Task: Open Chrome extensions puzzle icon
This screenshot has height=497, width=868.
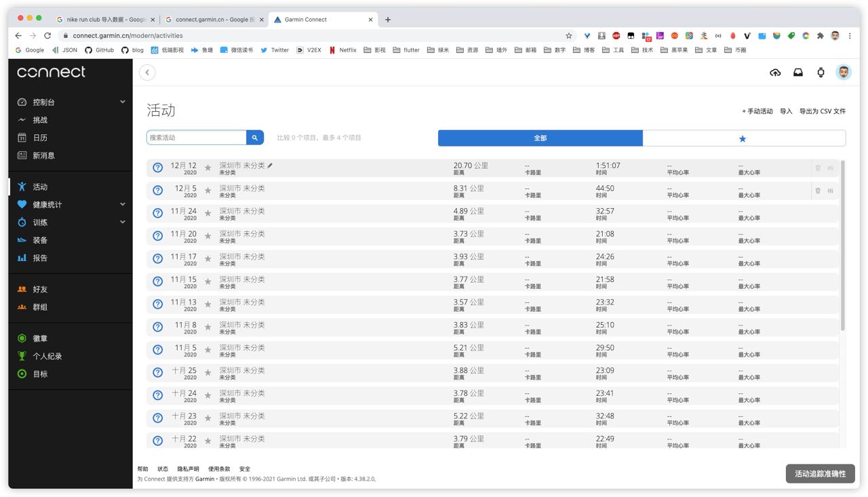Action: pyautogui.click(x=820, y=35)
